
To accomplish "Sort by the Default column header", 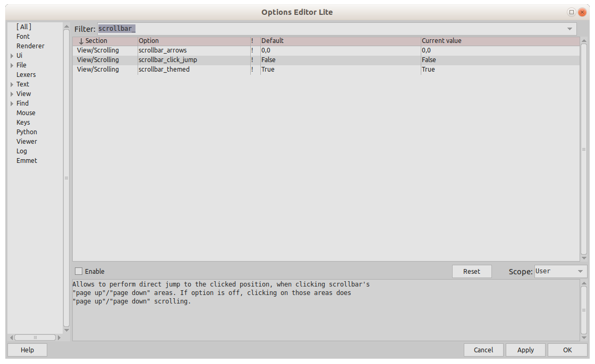I will (341, 40).
